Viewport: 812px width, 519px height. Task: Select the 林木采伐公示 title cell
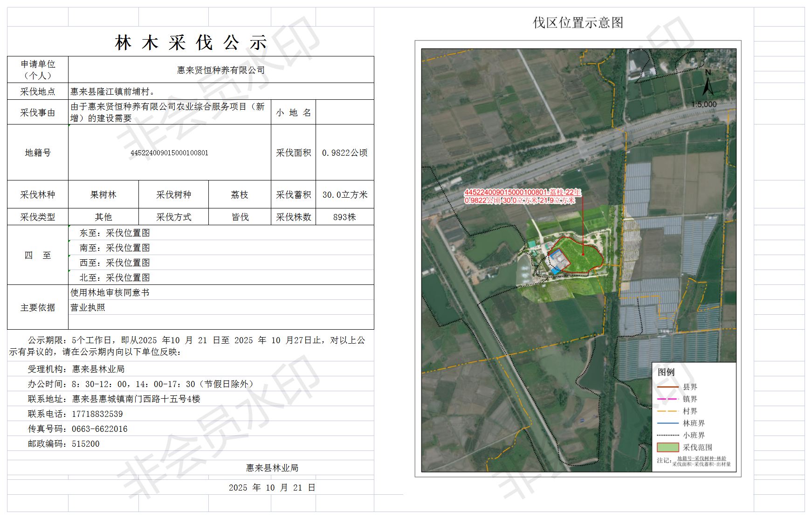pos(190,42)
